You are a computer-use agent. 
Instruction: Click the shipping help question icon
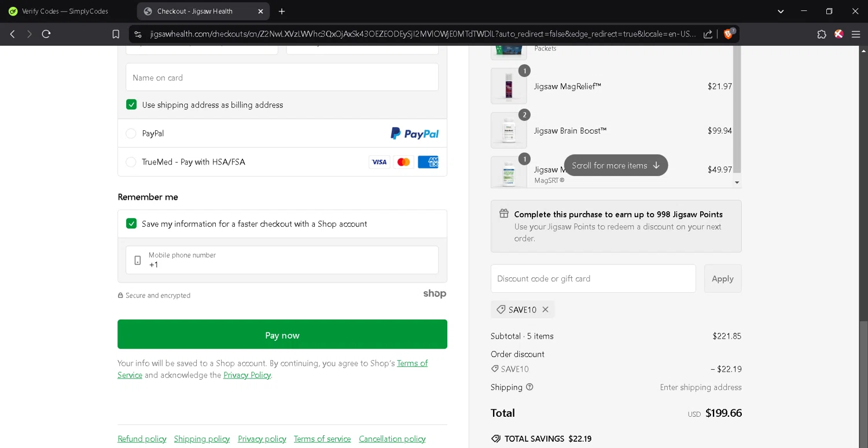point(529,387)
